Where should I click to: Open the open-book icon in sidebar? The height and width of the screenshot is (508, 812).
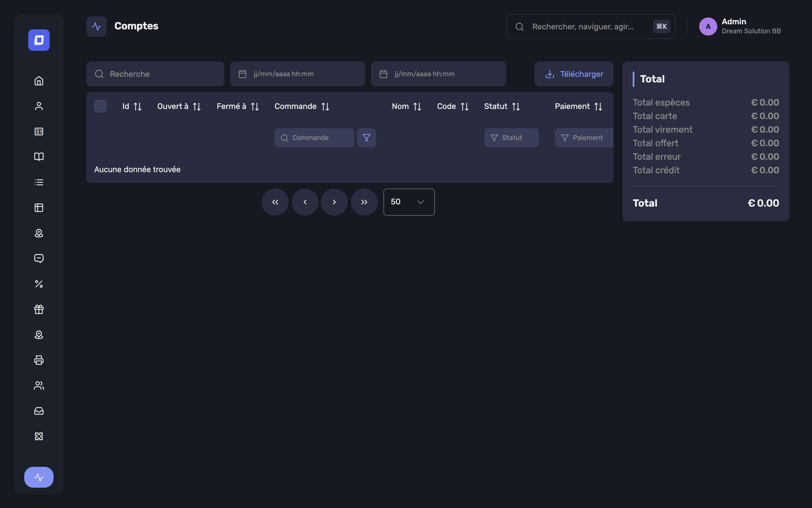coord(39,157)
